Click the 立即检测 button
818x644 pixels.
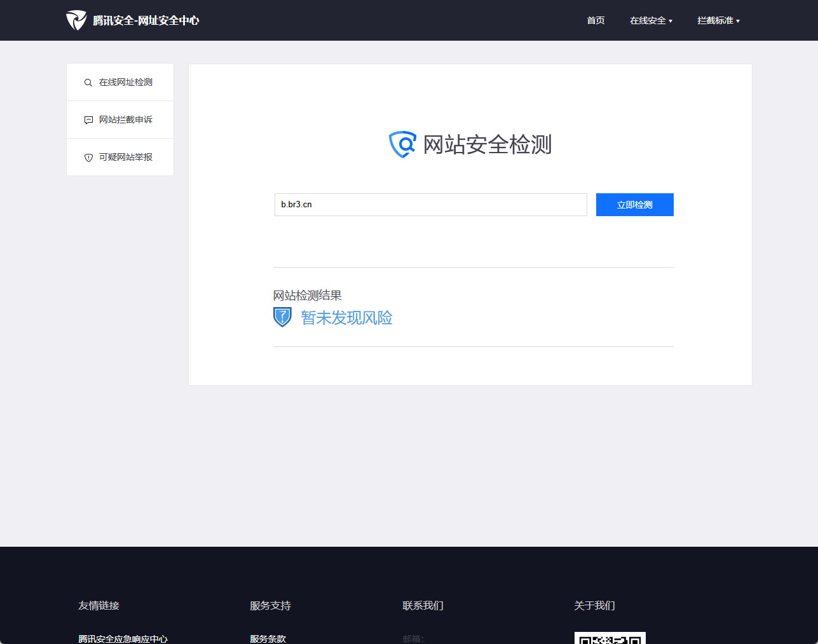coord(635,205)
